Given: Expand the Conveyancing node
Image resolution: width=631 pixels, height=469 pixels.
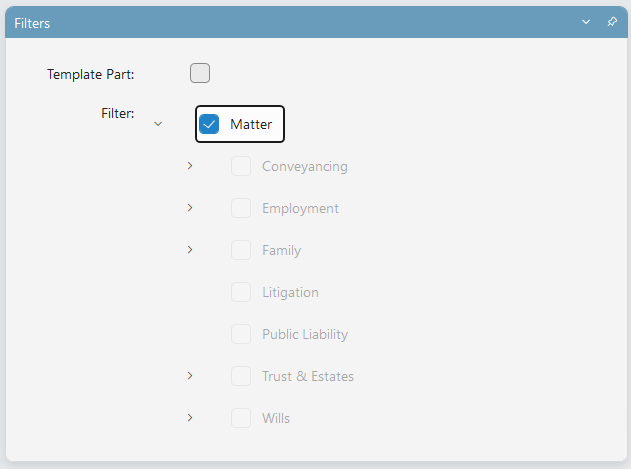Looking at the screenshot, I should 190,166.
